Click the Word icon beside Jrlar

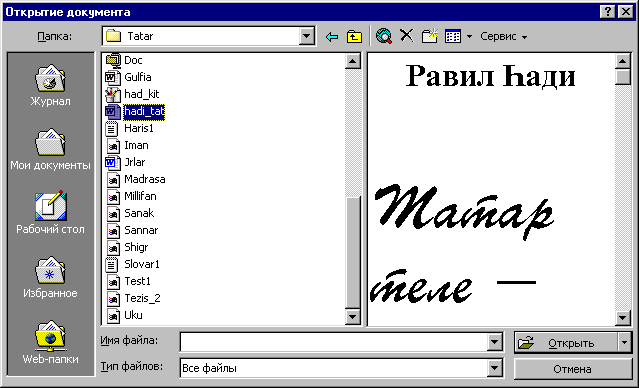[113, 162]
